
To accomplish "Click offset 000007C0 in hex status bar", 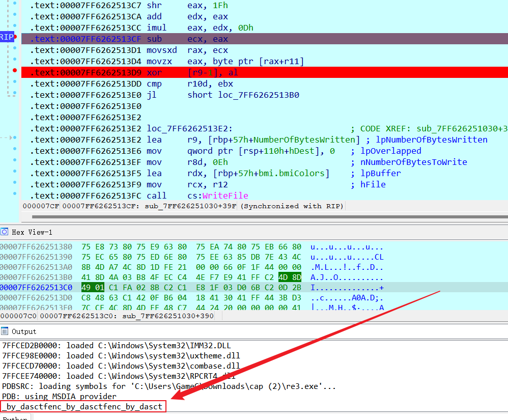I will click(18, 316).
